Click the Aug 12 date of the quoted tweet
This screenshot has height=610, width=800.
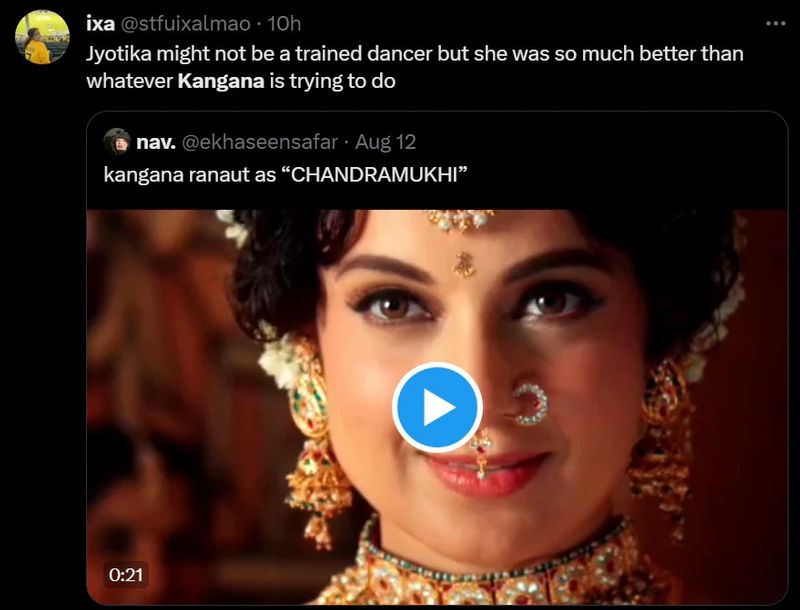(x=385, y=142)
